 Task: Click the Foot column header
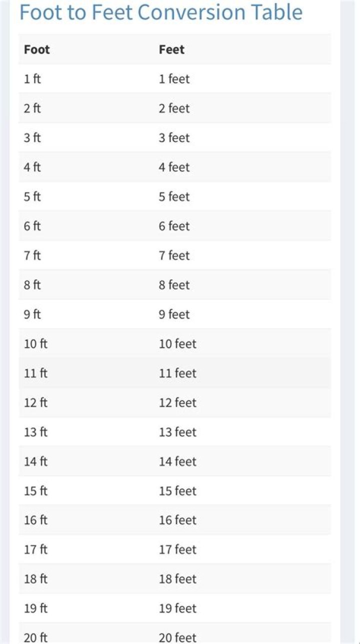click(37, 49)
